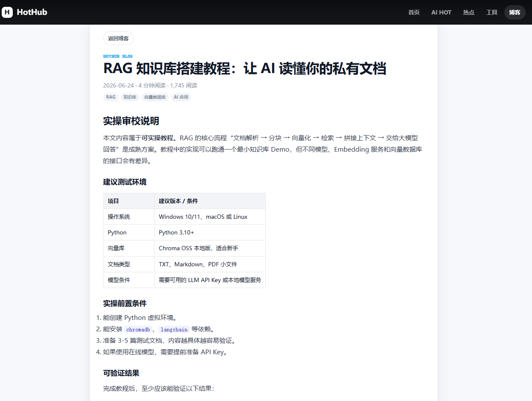Click the 需要可用的 LLM API Key cell

[210, 280]
